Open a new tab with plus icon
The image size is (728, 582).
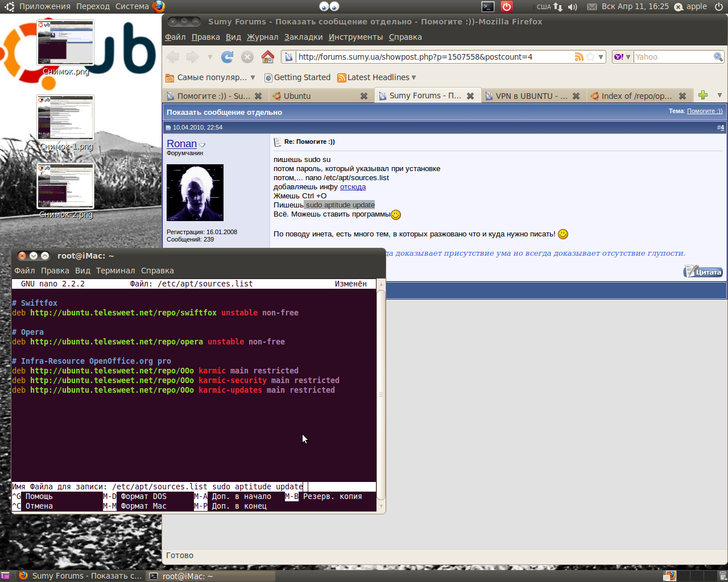[703, 95]
